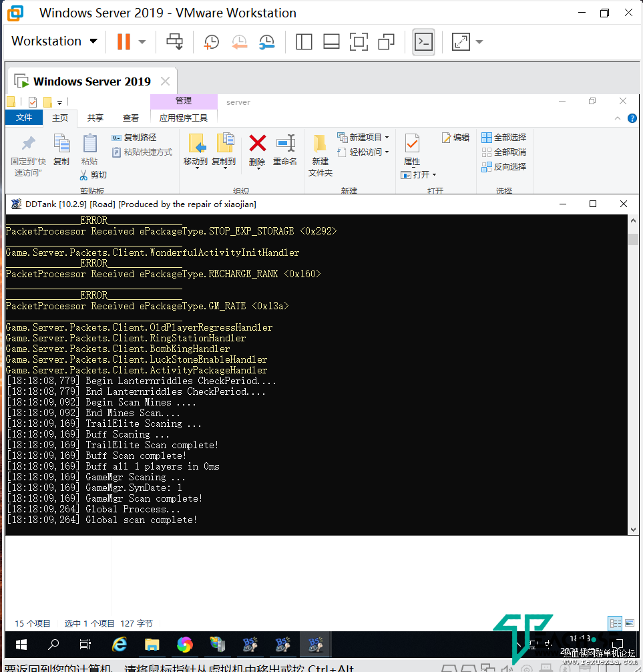
Task: Expand the pause button power options arrow
Action: (142, 42)
